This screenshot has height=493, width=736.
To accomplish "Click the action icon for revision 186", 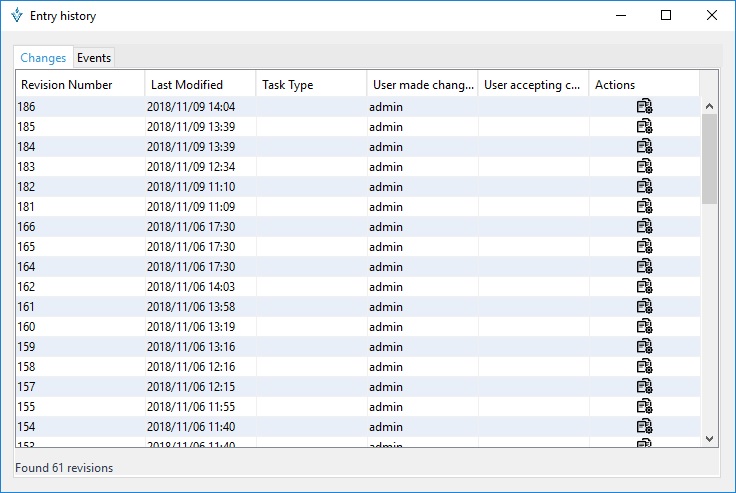I will (644, 106).
